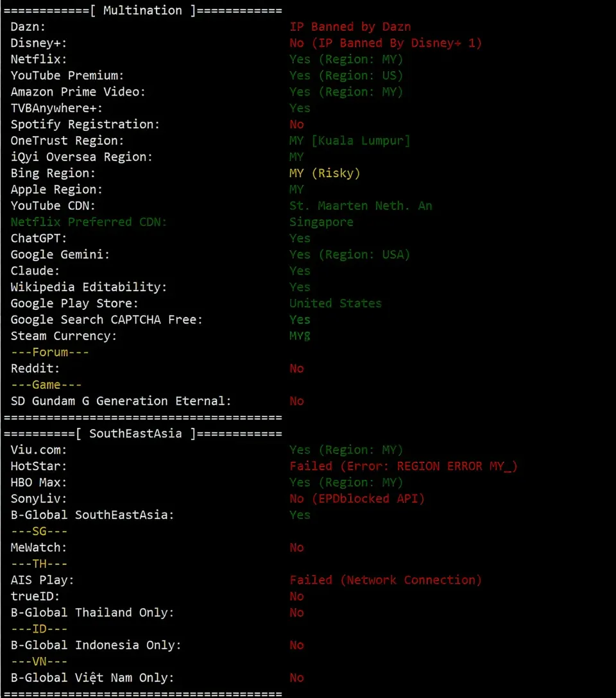Click the 'HotStar:' label
Viewport: 616px width, 698px height.
[38, 466]
